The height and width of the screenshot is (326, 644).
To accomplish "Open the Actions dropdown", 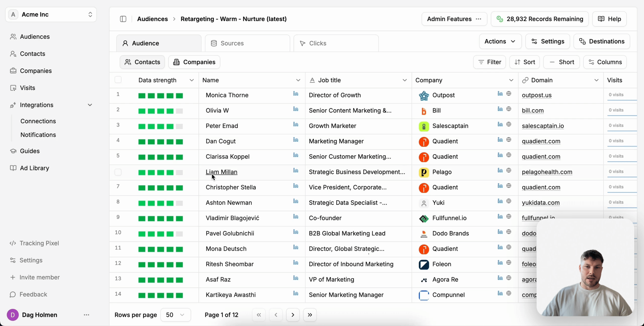I will point(500,41).
